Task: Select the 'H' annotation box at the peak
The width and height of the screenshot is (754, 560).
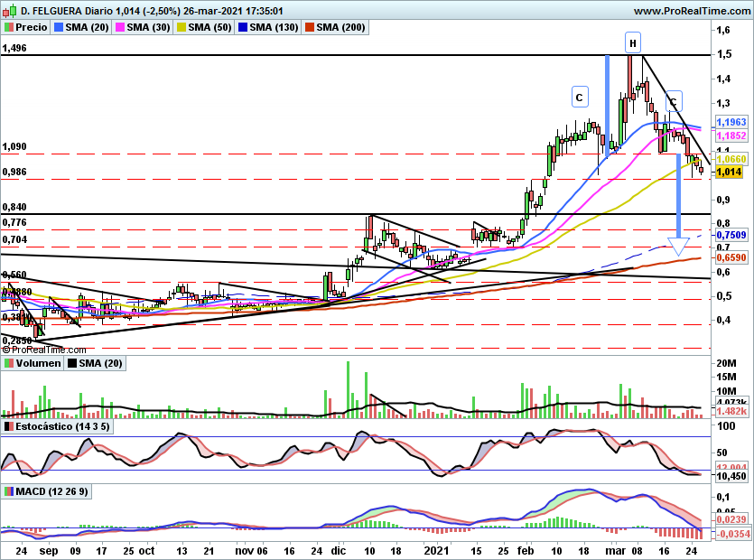Action: (633, 42)
